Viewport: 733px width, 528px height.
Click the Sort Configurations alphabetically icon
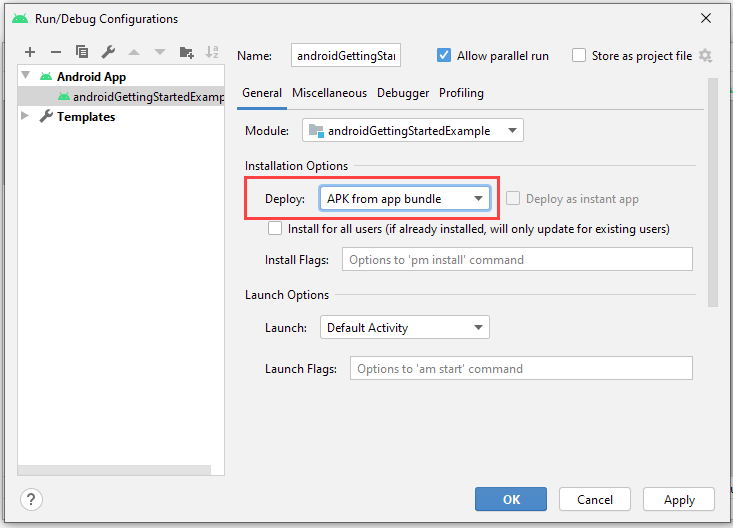(212, 52)
